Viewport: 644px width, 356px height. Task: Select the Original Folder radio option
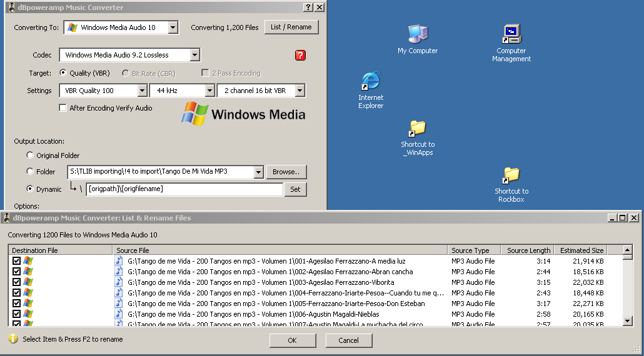pyautogui.click(x=30, y=156)
